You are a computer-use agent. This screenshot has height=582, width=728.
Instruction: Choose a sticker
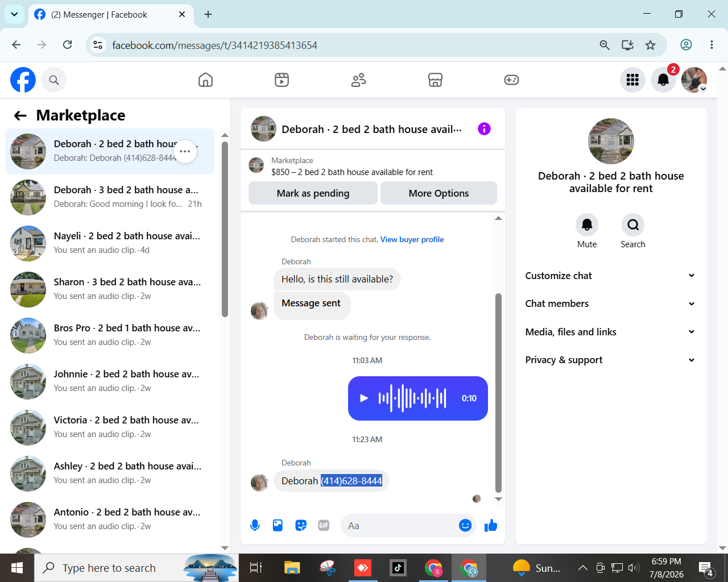click(301, 526)
